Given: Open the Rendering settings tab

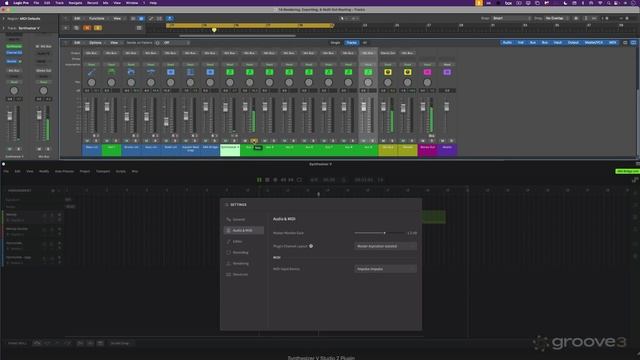Looking at the screenshot, I should [x=244, y=264].
